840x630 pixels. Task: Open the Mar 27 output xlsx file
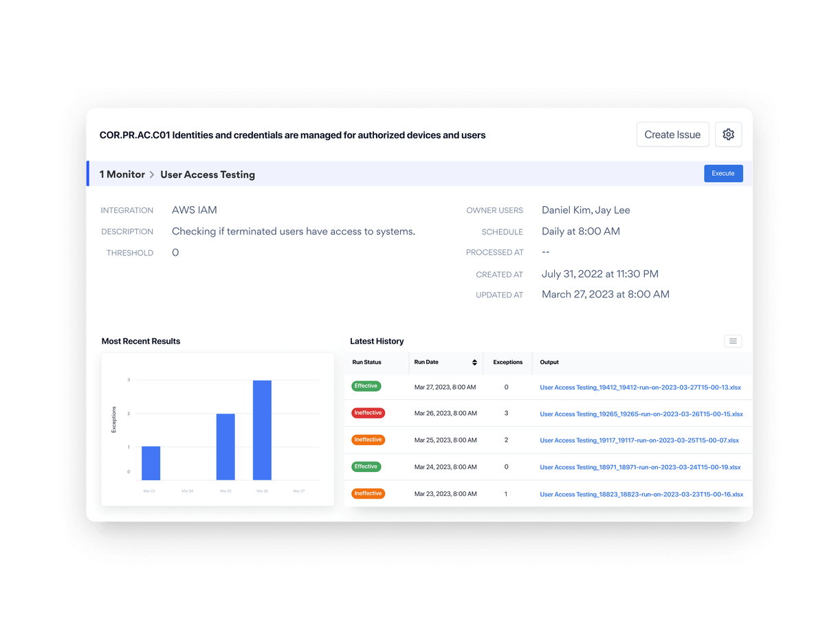[640, 387]
